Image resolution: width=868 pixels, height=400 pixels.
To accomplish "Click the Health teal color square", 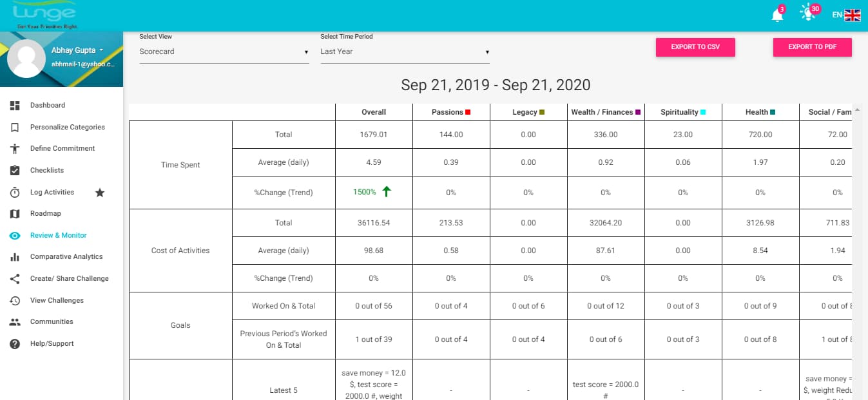I will click(x=772, y=112).
